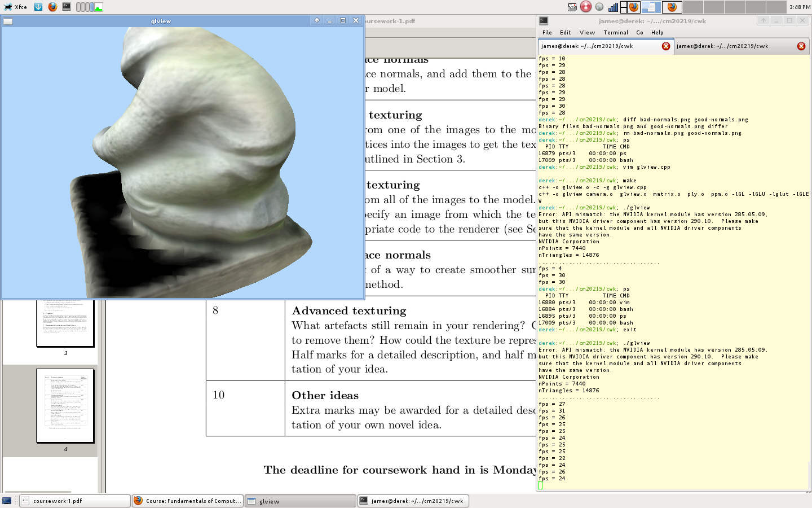Open the terminal window menu icon
This screenshot has height=508, width=812.
544,21
